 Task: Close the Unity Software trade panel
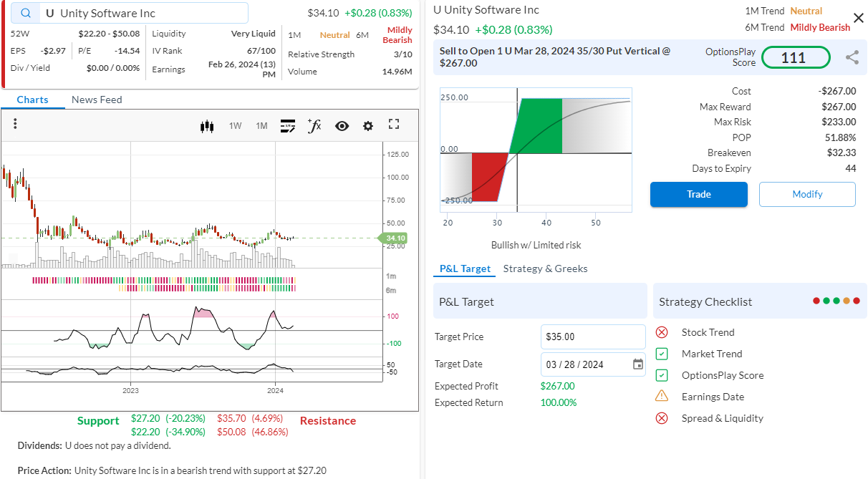click(x=859, y=18)
